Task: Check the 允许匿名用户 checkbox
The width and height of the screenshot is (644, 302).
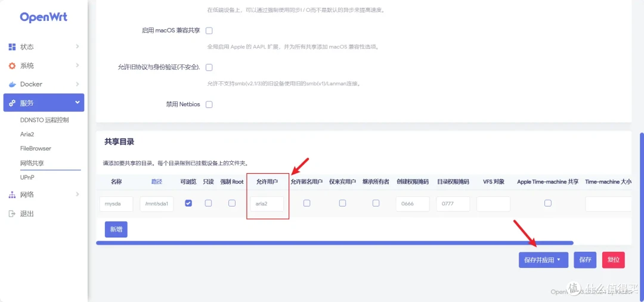Action: click(x=307, y=203)
